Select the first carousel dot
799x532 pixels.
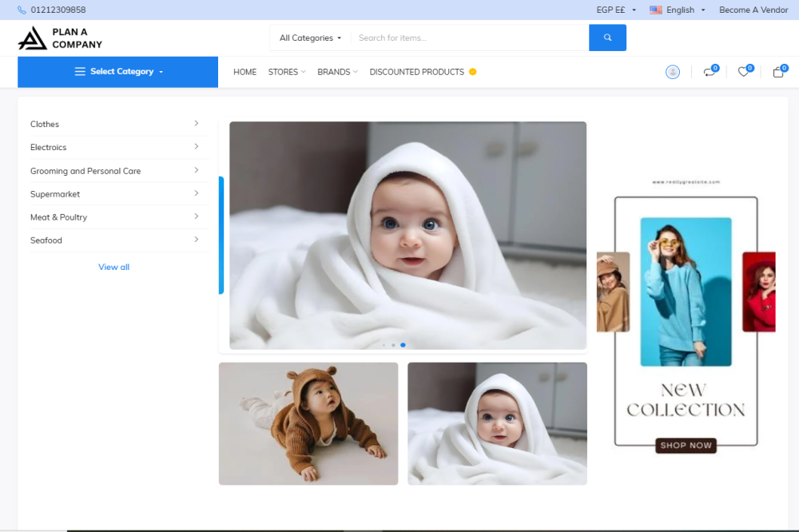pos(384,345)
